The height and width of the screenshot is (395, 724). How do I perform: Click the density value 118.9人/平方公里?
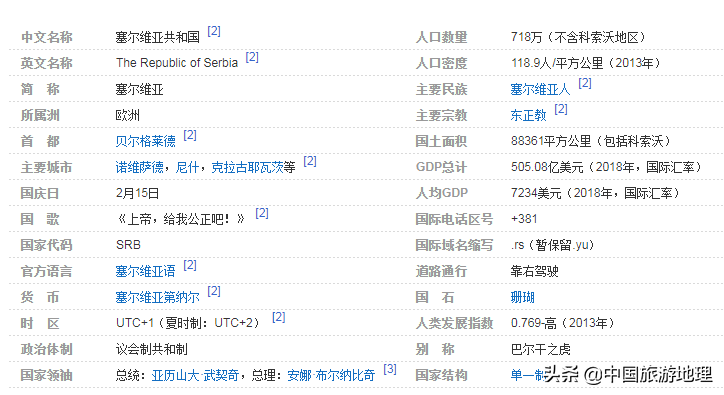[557, 63]
